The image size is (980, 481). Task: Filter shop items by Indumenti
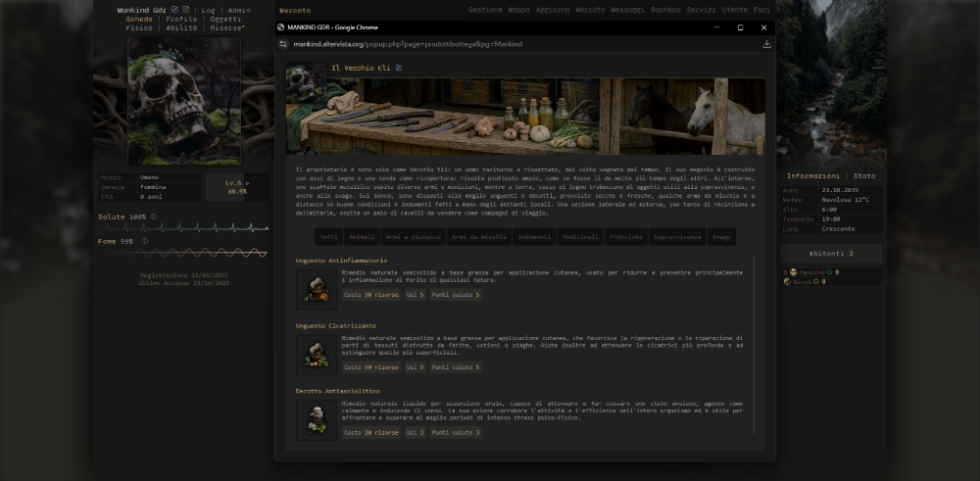[x=534, y=237]
